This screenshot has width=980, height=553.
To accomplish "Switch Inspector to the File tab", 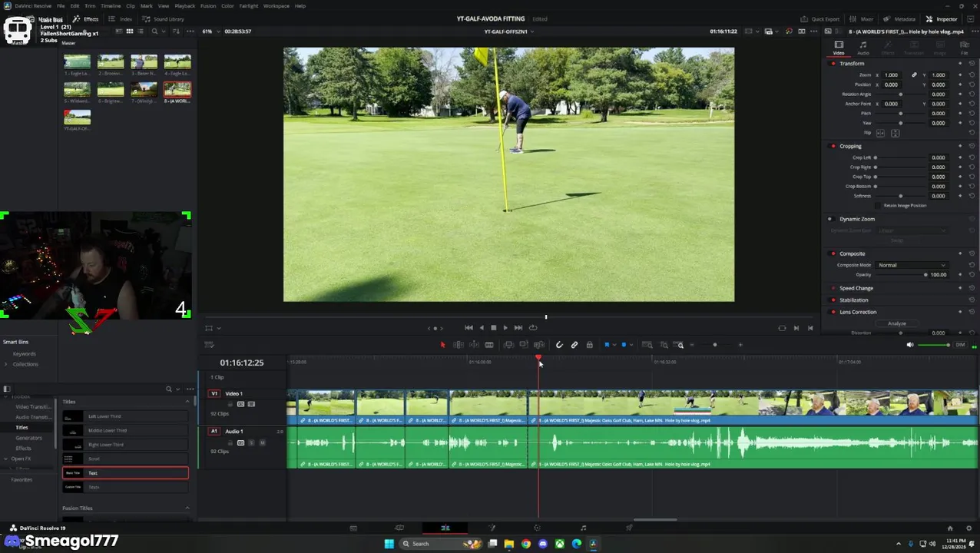I will point(965,48).
